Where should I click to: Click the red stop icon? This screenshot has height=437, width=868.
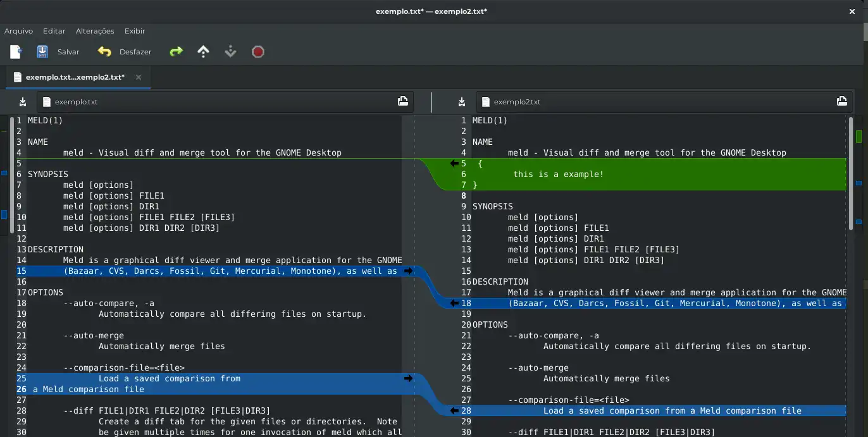[x=257, y=52]
